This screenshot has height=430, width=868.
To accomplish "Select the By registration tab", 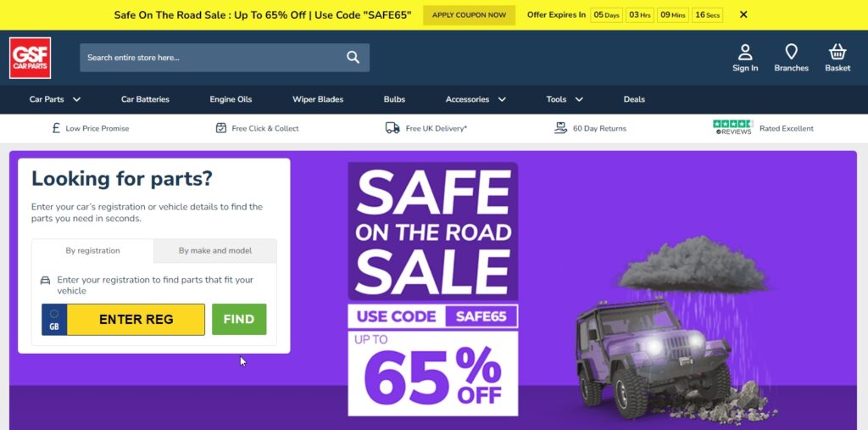I will coord(92,250).
